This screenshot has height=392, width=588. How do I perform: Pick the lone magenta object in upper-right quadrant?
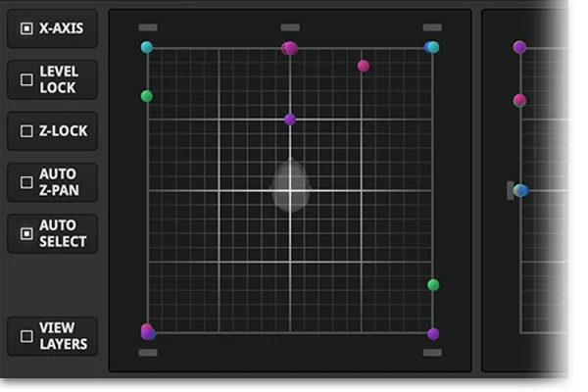[x=363, y=66]
